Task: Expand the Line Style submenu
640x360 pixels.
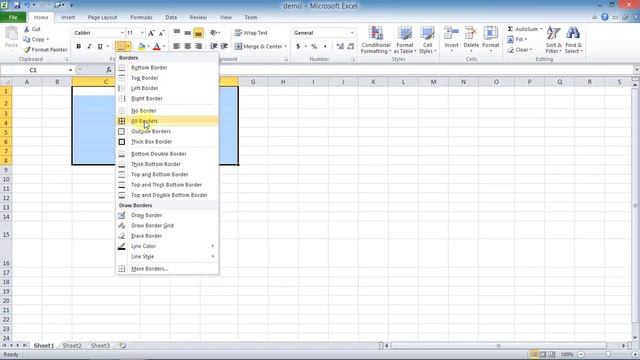Action: click(167, 257)
